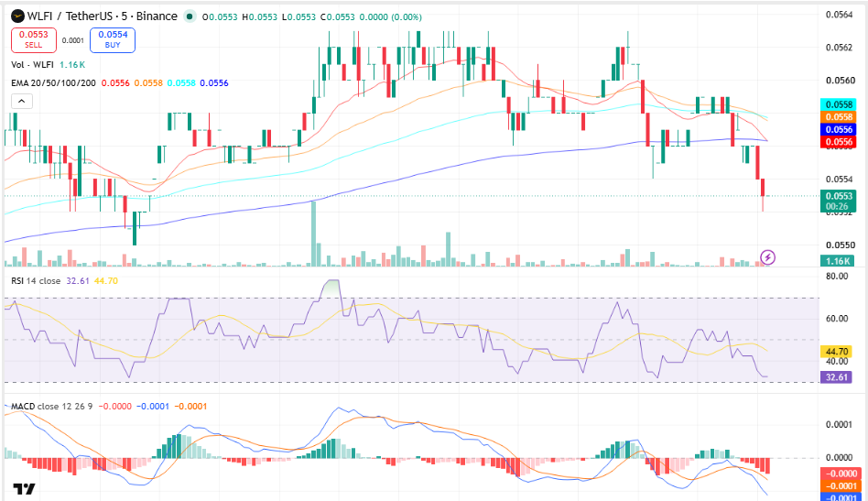Click the 0.0001 spread value between Sell and Buy
This screenshot has height=501, width=868.
(73, 40)
